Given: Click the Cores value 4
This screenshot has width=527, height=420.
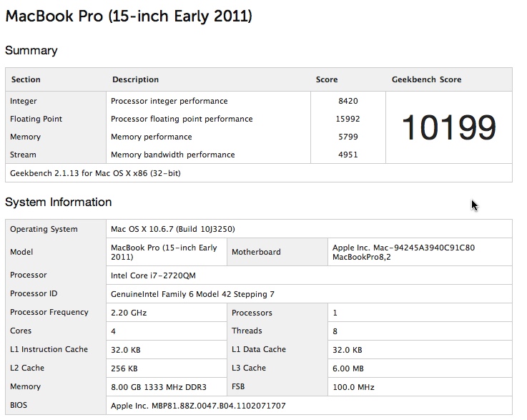Looking at the screenshot, I should (x=113, y=331).
